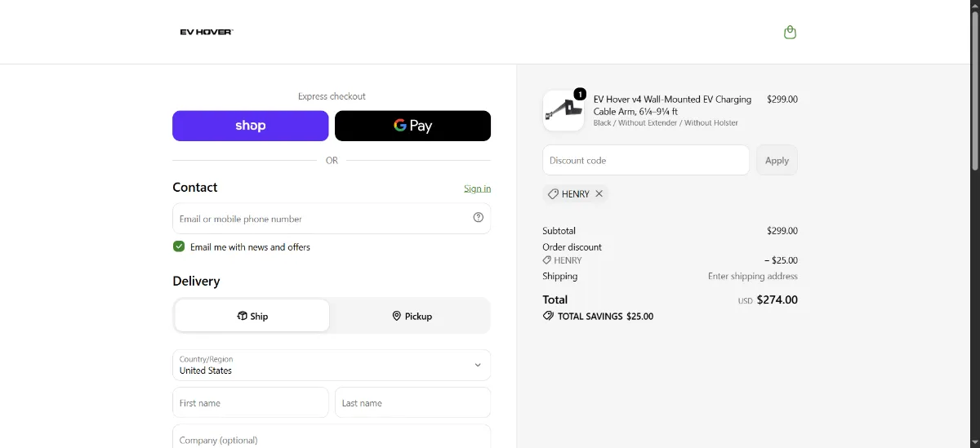Viewport: 980px width, 448px height.
Task: Focus the Discount code field
Action: [646, 160]
